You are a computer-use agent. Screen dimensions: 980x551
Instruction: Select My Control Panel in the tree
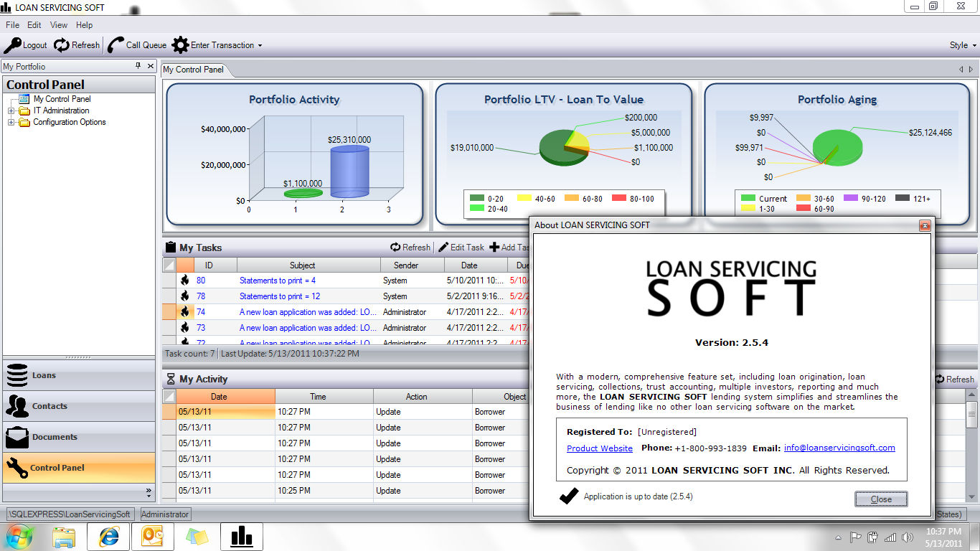click(x=62, y=99)
